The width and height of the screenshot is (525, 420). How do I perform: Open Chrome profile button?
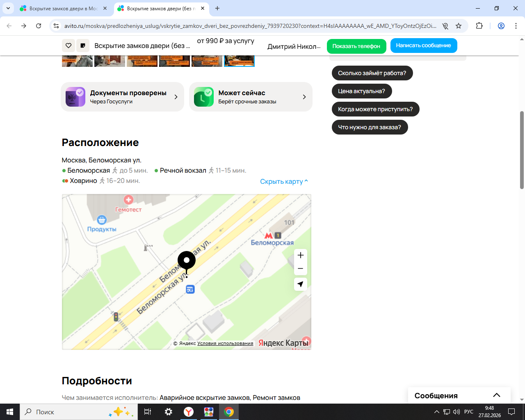click(501, 26)
